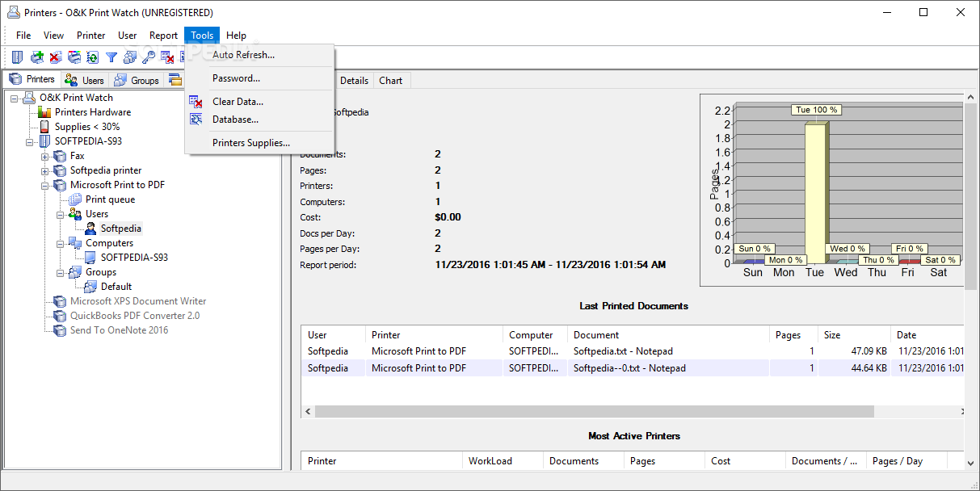This screenshot has width=980, height=491.
Task: Click the refresh toolbar icon
Action: (93, 57)
